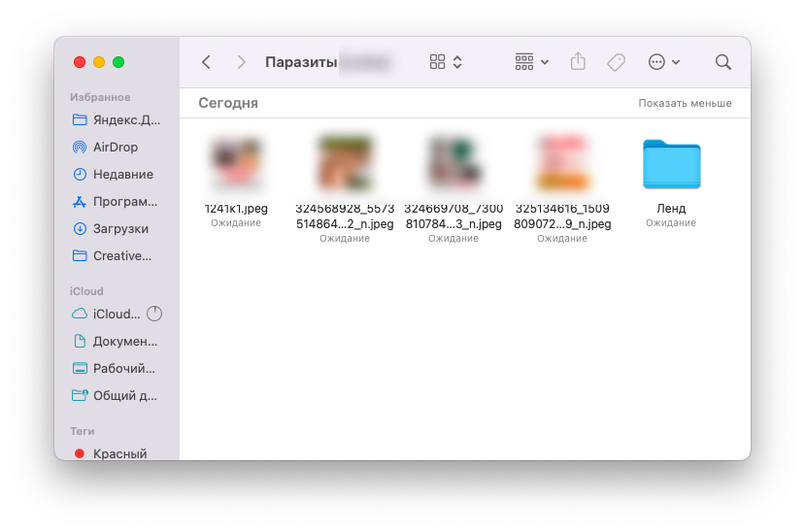Image resolution: width=805 pixels, height=532 pixels.
Task: Select thumbnail of 324669708 jpeg file
Action: click(x=453, y=164)
